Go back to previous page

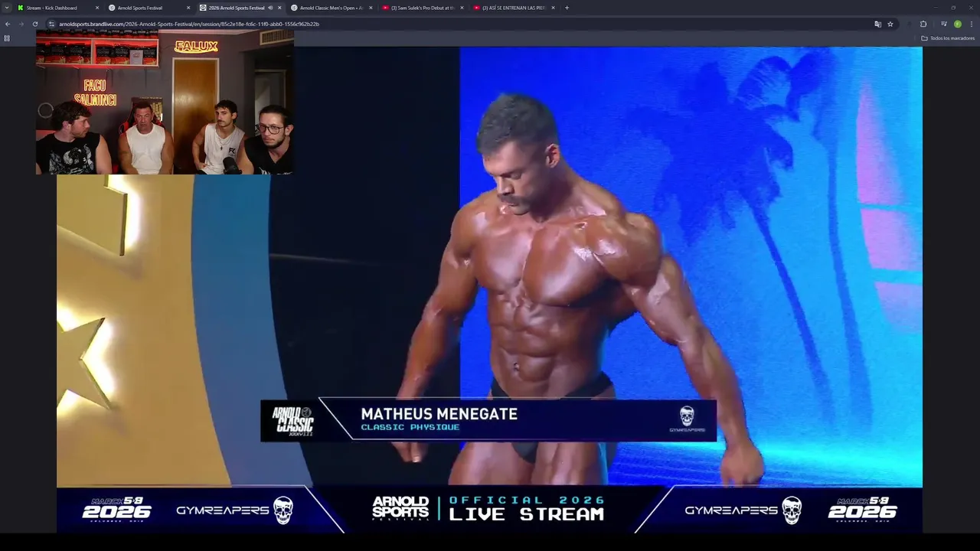tap(8, 24)
